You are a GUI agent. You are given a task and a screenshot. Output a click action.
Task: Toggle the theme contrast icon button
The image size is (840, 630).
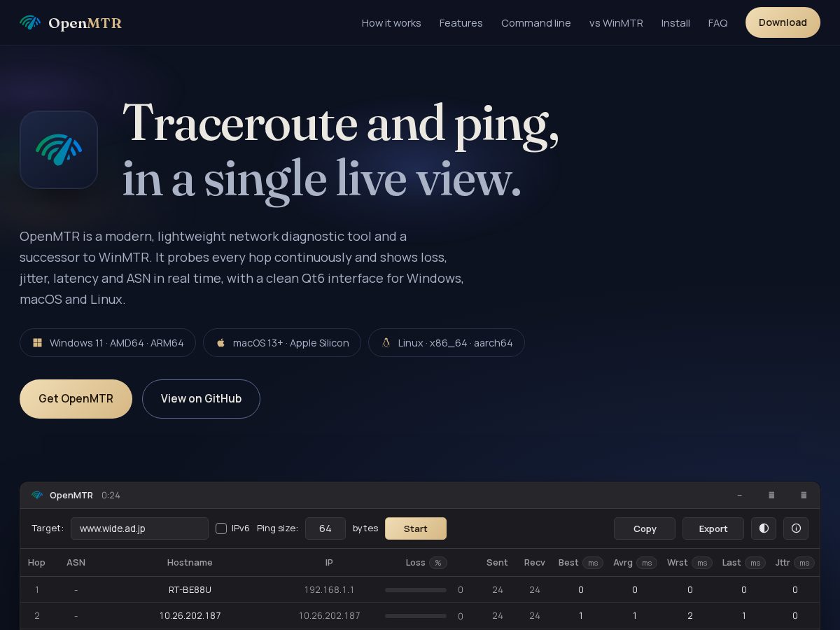point(764,528)
